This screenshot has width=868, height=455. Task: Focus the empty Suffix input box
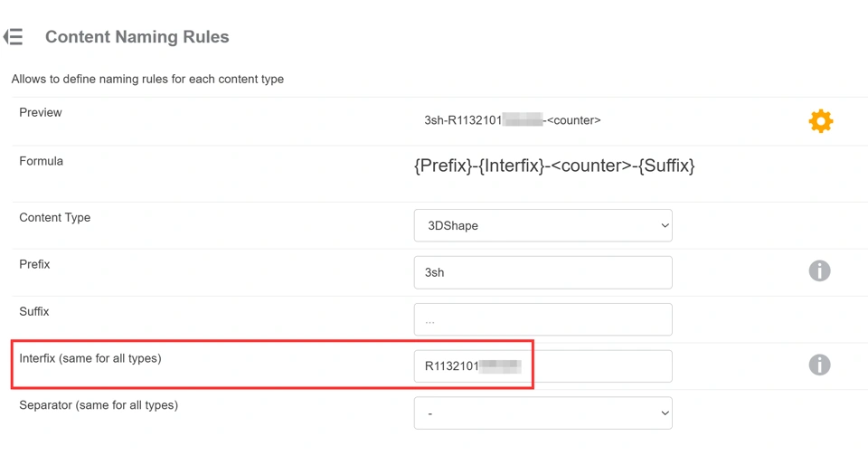tap(542, 319)
